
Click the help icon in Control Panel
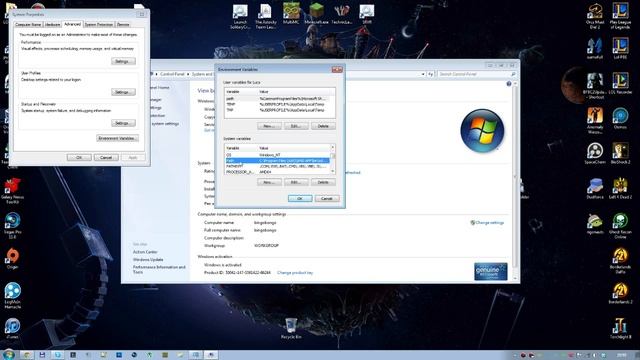509,84
